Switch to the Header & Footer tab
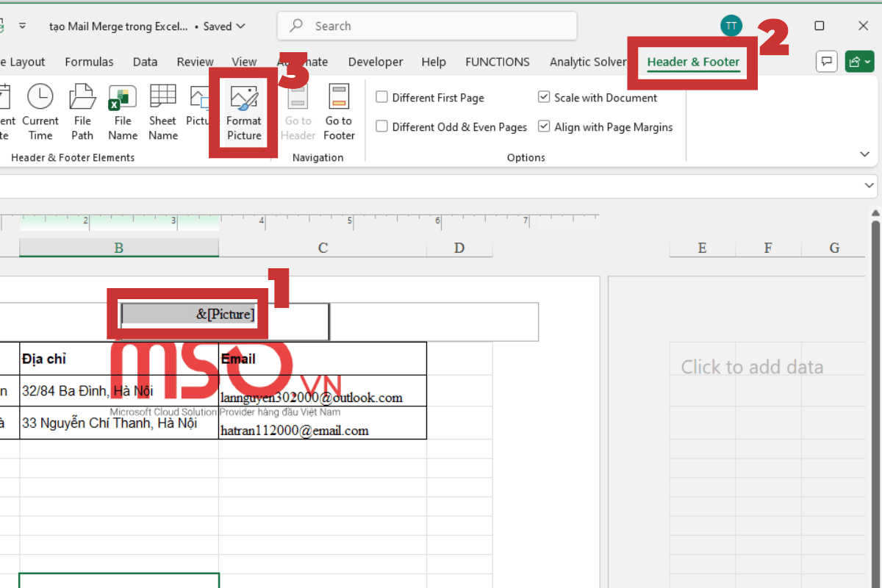Screen dimensions: 882x588 coord(692,62)
